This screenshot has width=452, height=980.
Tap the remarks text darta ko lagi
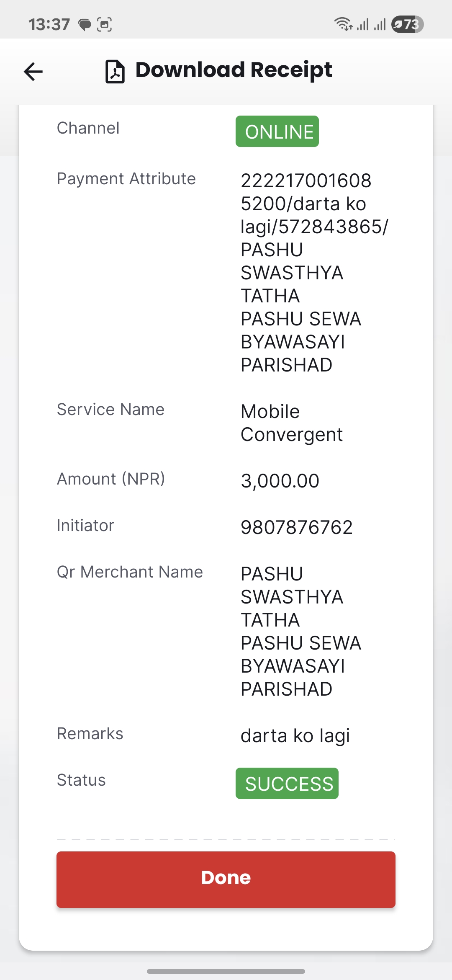coord(295,736)
